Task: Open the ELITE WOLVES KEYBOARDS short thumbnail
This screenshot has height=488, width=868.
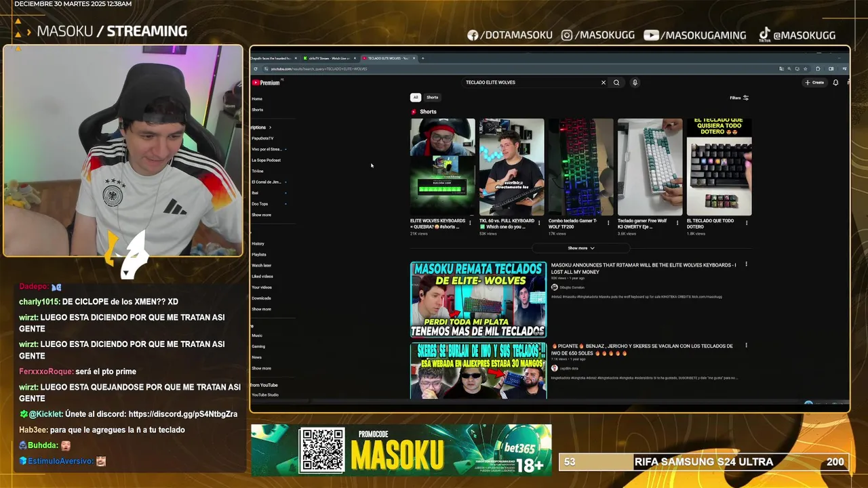Action: tap(442, 167)
